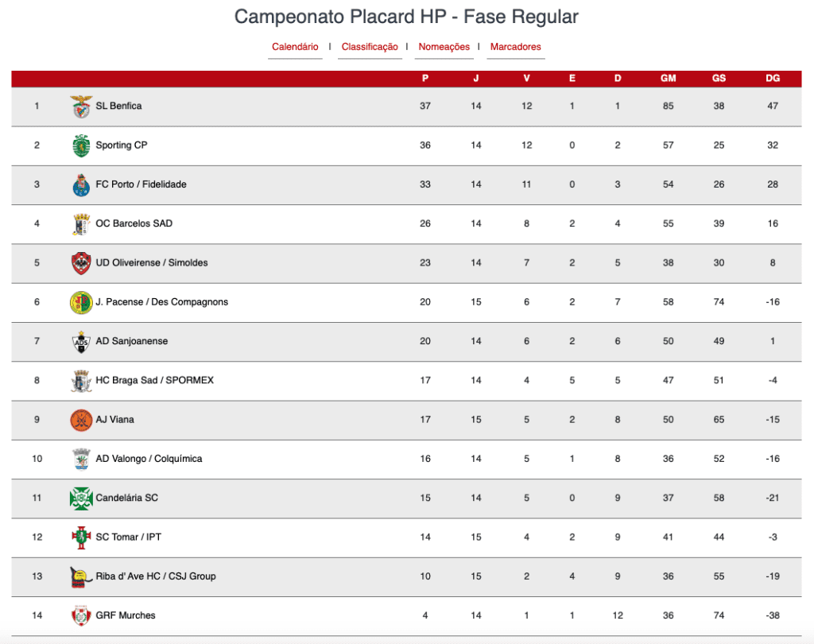Click the GRF Murches club badge
The width and height of the screenshot is (814, 644).
pyautogui.click(x=81, y=616)
